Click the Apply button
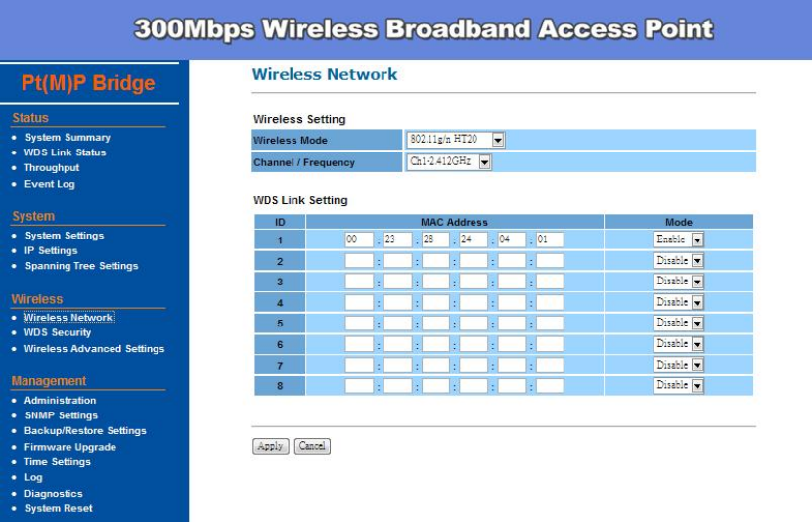Viewport: 812px width, 522px height. coord(270,446)
